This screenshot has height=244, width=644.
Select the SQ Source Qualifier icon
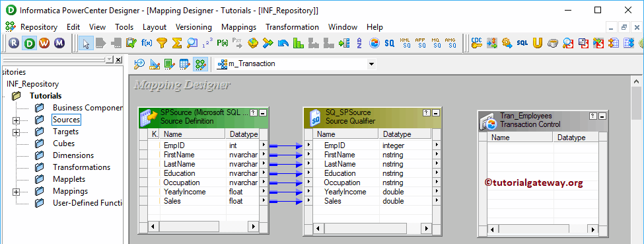(x=389, y=43)
